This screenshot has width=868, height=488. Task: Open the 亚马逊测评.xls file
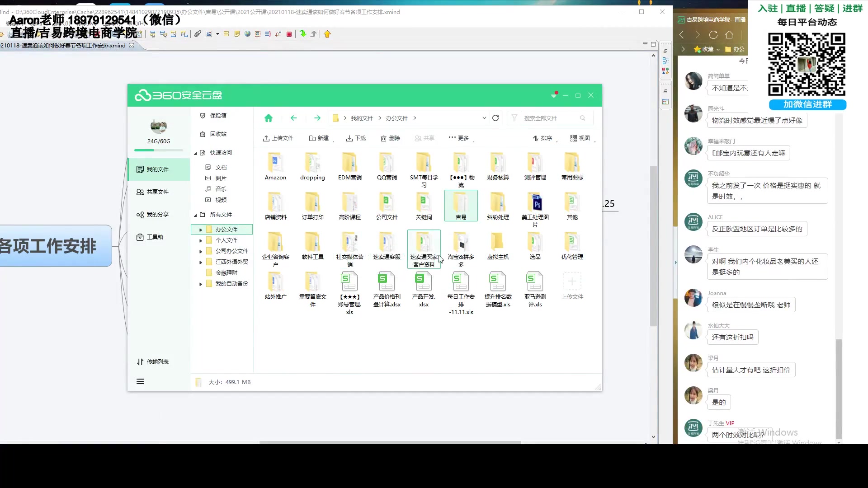535,289
